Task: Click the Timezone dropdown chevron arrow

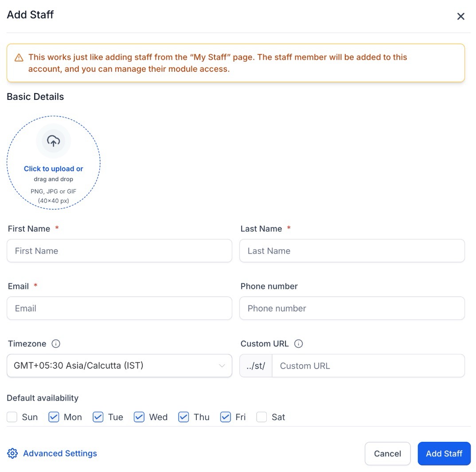Action: point(222,366)
